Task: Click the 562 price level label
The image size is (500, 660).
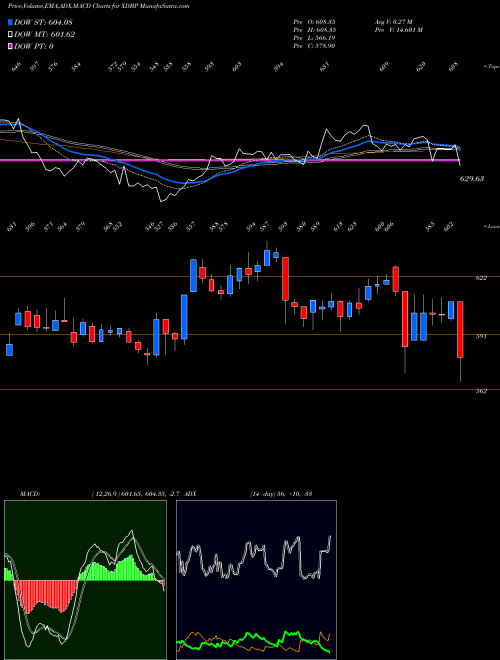Action: coord(481,391)
